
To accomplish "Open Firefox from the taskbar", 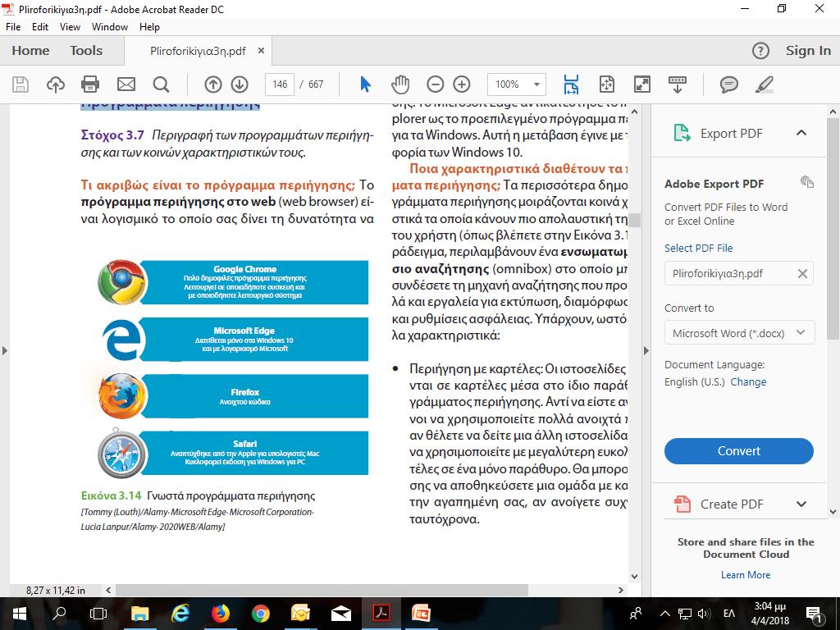I will (x=220, y=614).
